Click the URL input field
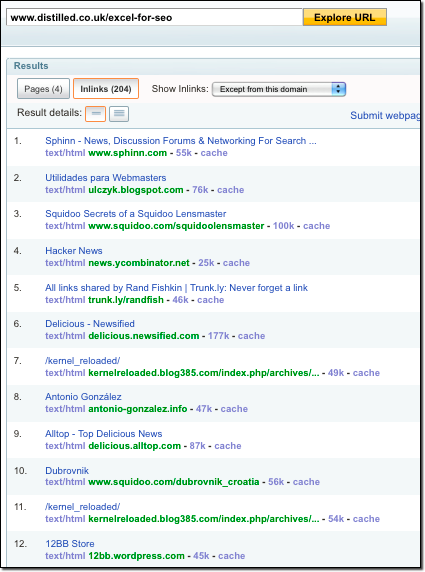This screenshot has height=572, width=425. click(154, 18)
